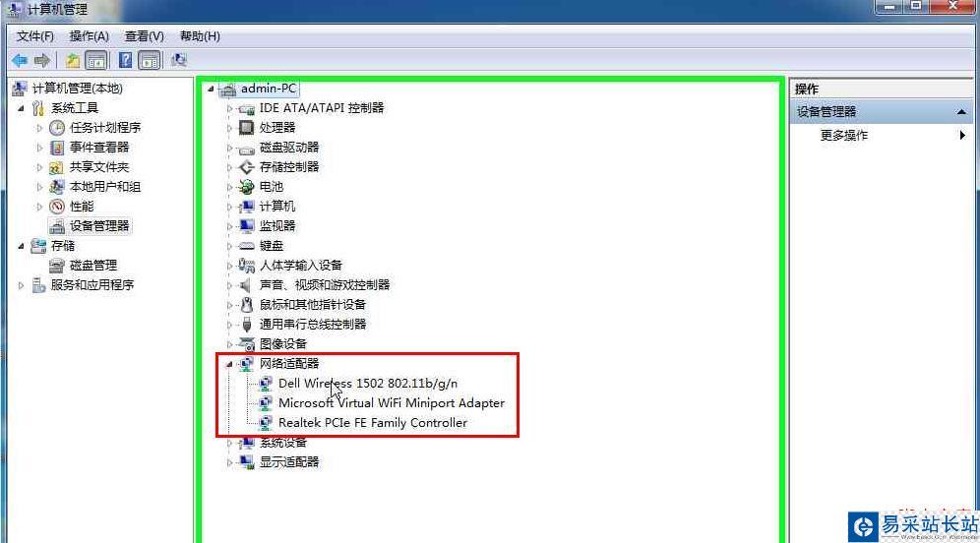Select the Dell Wireless 1502 adapter
This screenshot has height=543, width=980.
click(368, 383)
